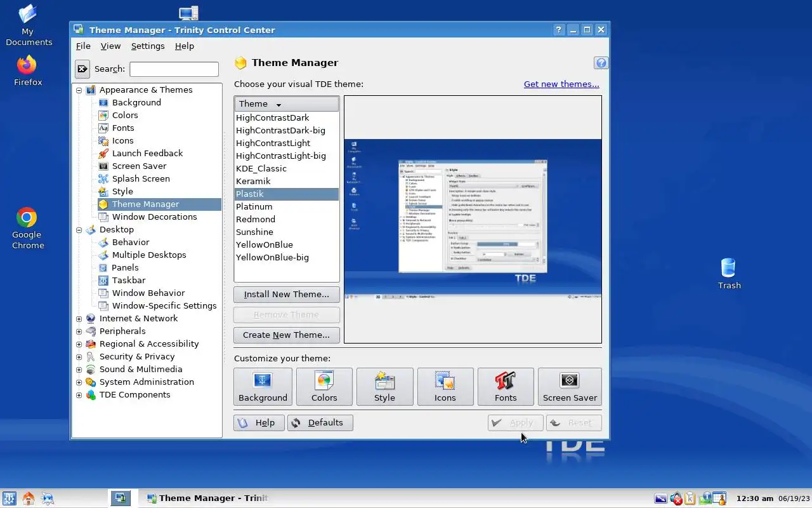Select the Platinum theme
The height and width of the screenshot is (508, 812).
[x=287, y=206]
